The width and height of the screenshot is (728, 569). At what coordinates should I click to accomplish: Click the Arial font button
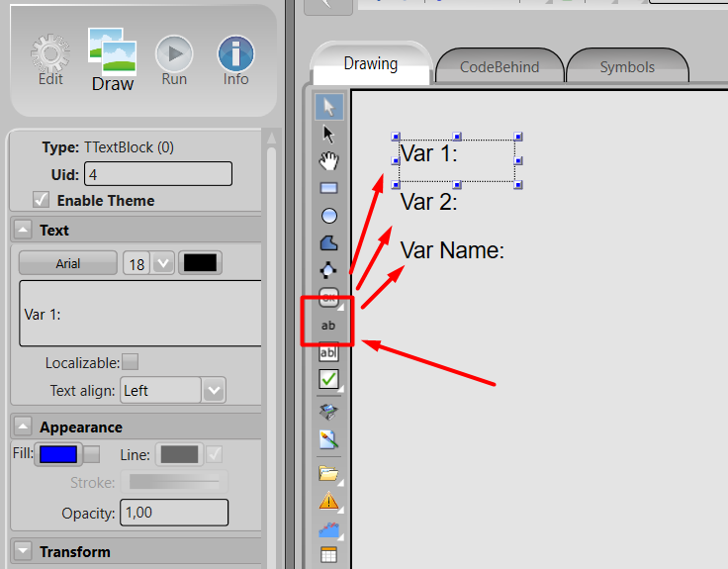(x=68, y=263)
